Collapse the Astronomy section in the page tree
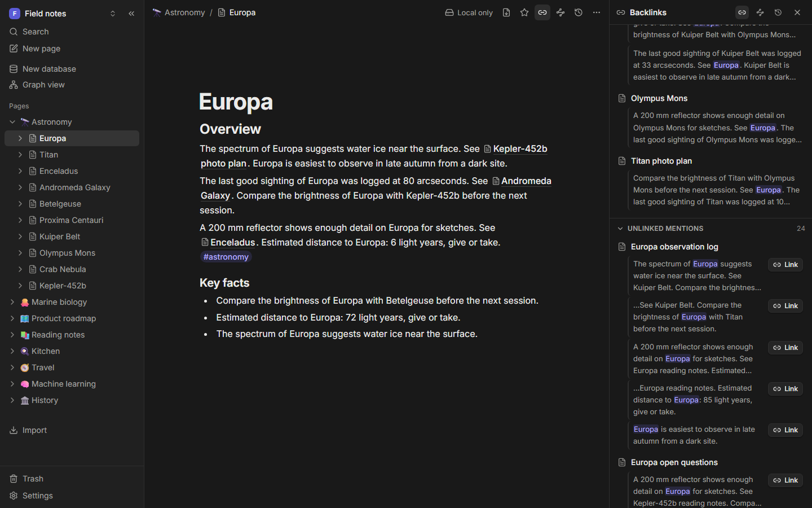This screenshot has height=508, width=812. 12,122
